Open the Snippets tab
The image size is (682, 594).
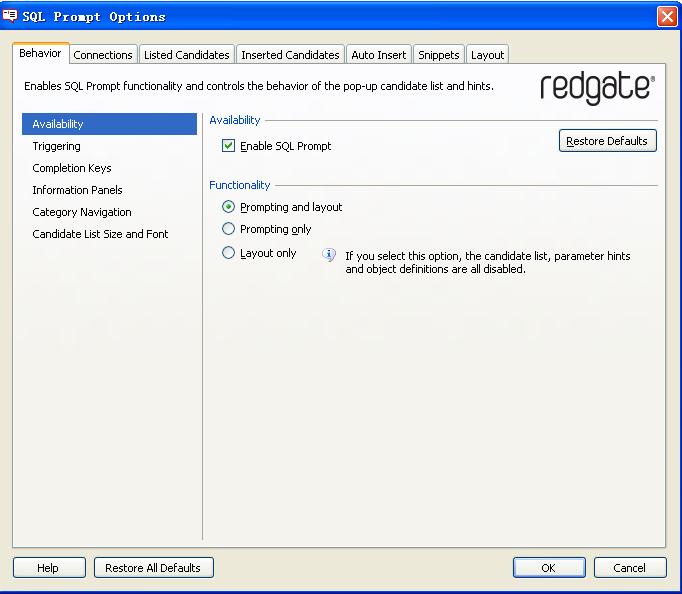point(439,55)
